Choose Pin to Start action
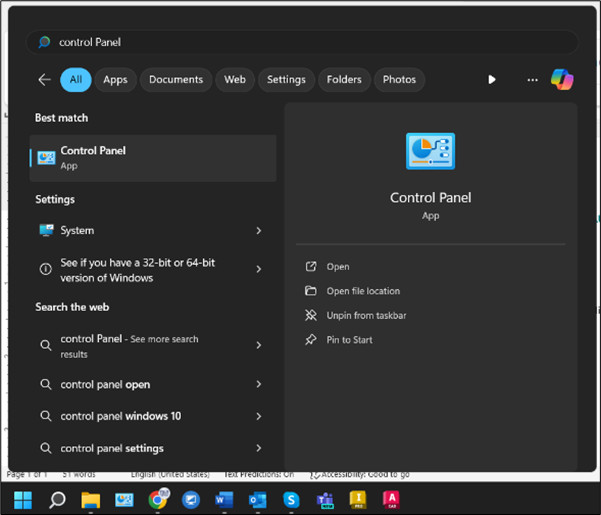Screen dimensions: 601x515 click(349, 340)
